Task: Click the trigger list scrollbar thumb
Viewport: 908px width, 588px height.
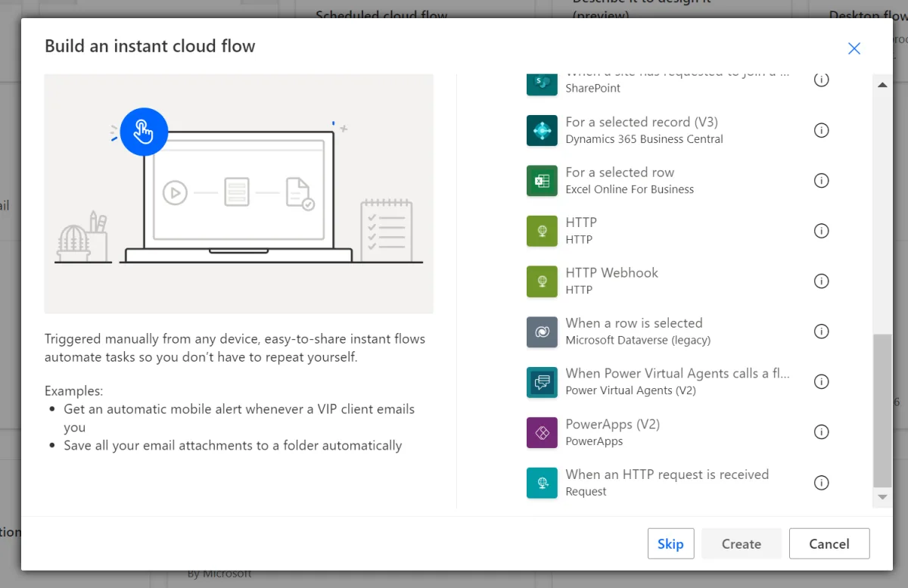Action: pyautogui.click(x=882, y=411)
